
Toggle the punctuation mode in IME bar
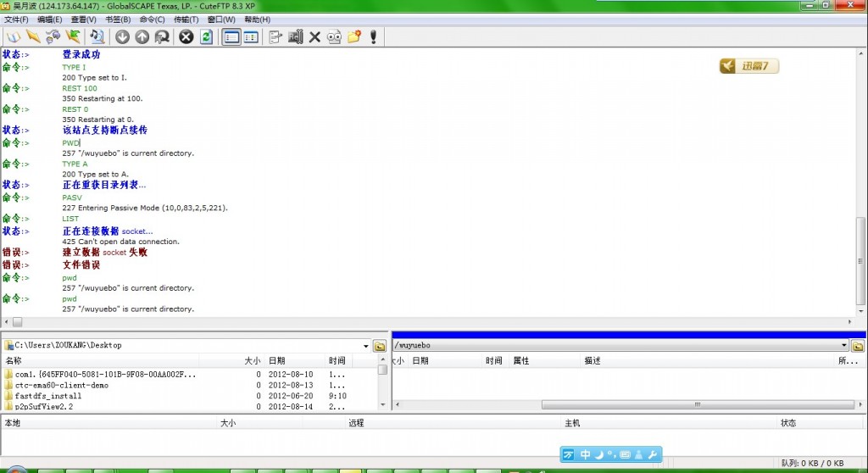(612, 454)
